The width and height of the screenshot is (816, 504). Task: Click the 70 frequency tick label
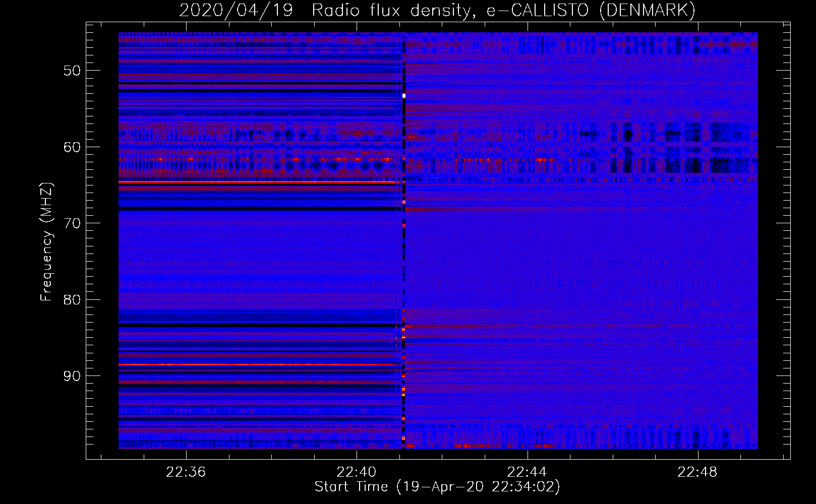point(72,223)
